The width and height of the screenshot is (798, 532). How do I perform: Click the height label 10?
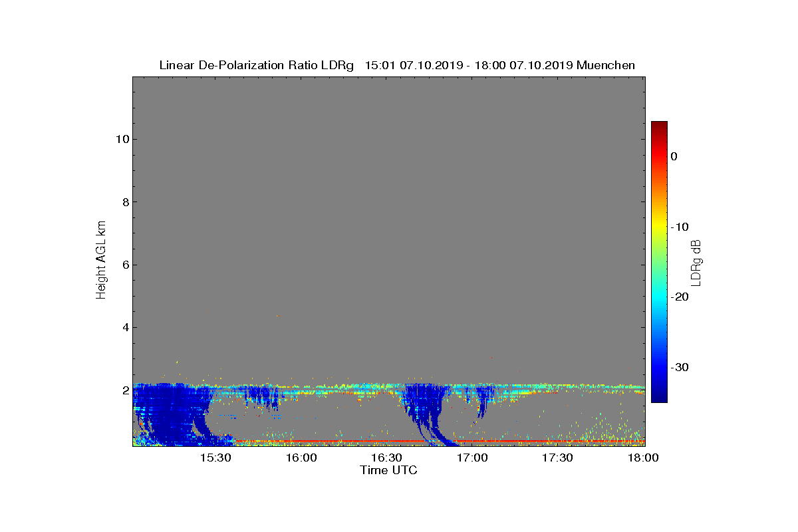pos(120,139)
